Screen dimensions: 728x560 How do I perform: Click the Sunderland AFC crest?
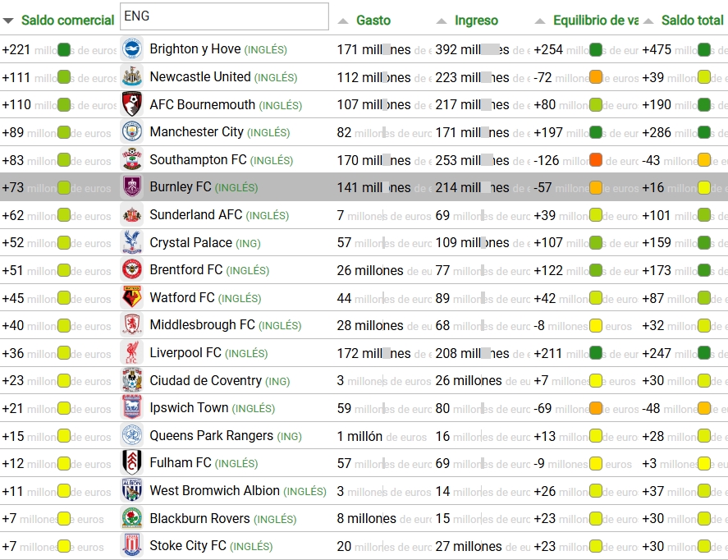click(x=131, y=215)
